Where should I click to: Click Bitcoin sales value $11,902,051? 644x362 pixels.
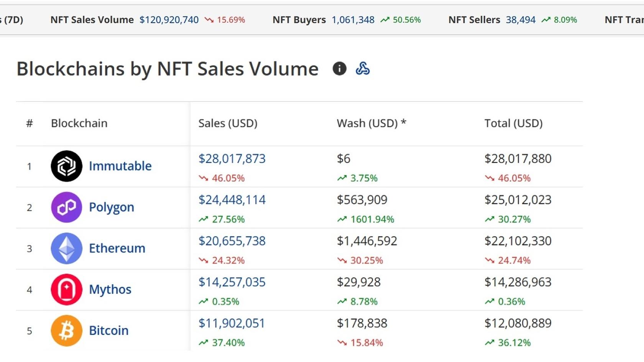(232, 323)
